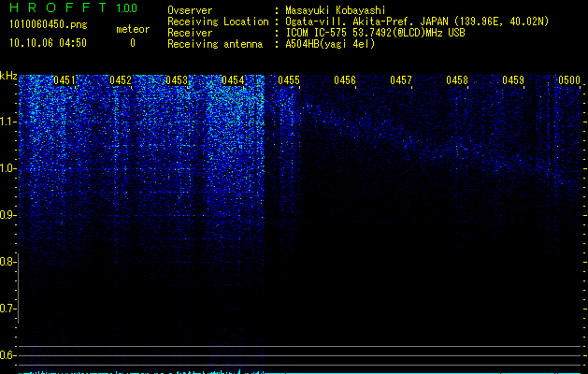This screenshot has height=374, width=588.
Task: Click the 0453 time marker
Action: point(177,80)
